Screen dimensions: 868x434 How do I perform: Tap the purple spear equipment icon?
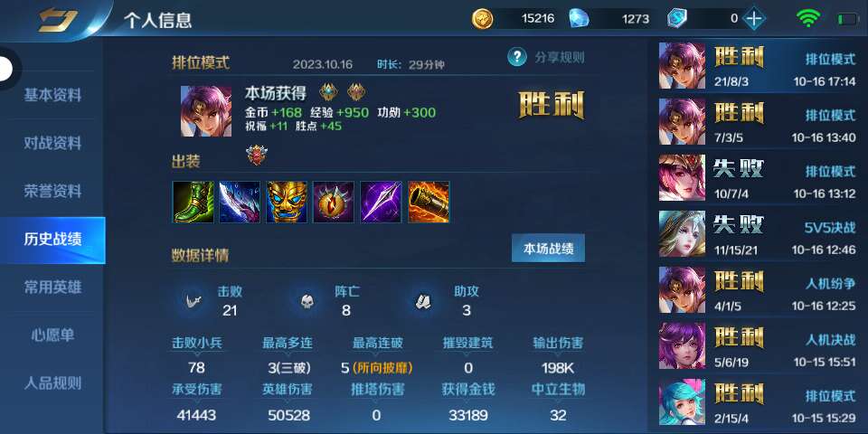coord(381,202)
